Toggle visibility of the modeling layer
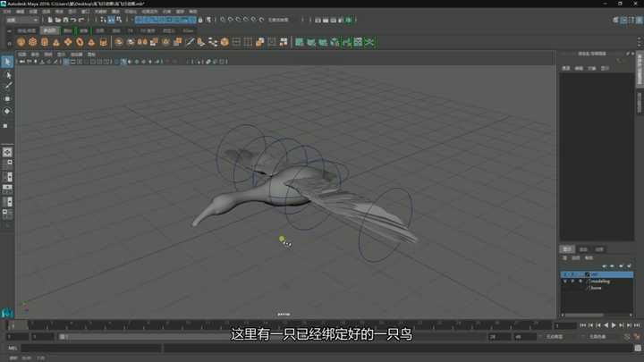Screen dimensions: 644x362 pyautogui.click(x=565, y=282)
